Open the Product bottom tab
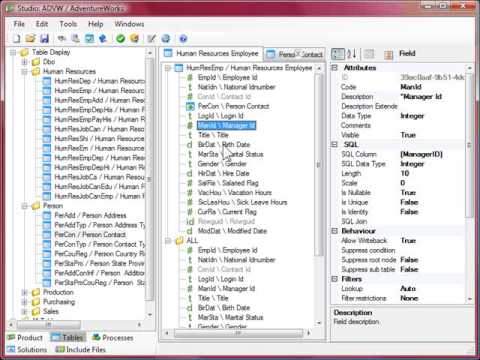This screenshot has width=480, height=360. (x=25, y=338)
